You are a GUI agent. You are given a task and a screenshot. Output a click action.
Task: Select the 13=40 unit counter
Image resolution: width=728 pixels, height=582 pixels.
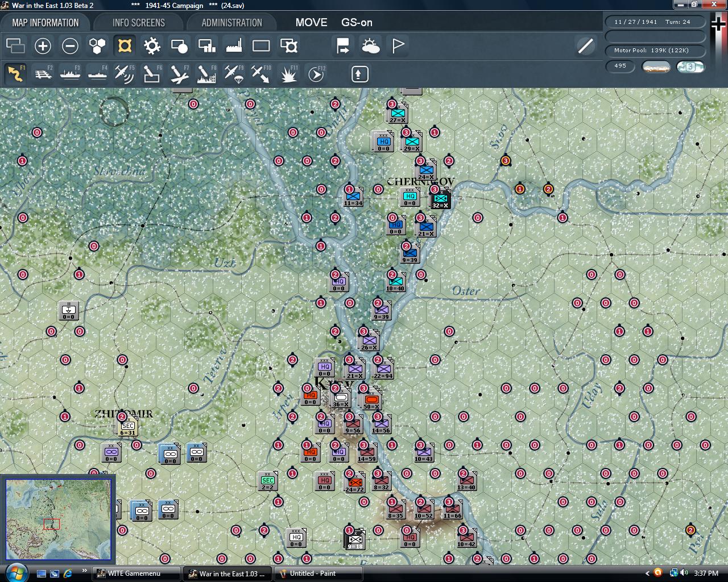466,481
